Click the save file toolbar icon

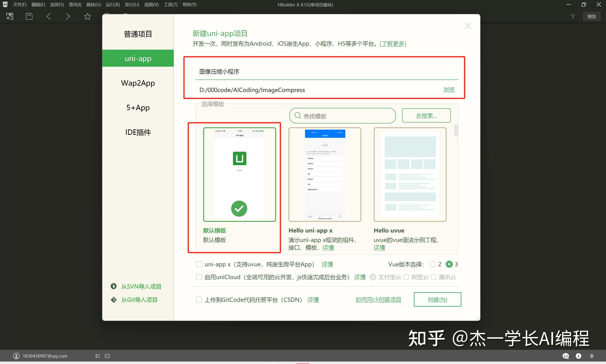click(x=29, y=16)
